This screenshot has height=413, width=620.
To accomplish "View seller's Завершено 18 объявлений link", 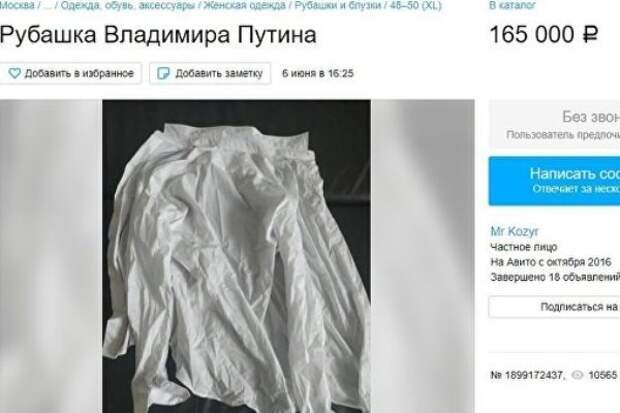I will coord(555,277).
